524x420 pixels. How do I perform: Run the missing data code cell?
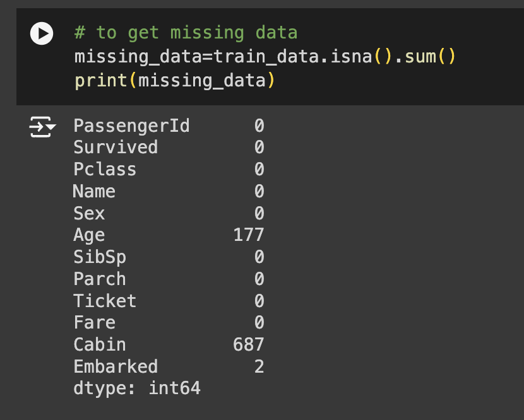(42, 33)
